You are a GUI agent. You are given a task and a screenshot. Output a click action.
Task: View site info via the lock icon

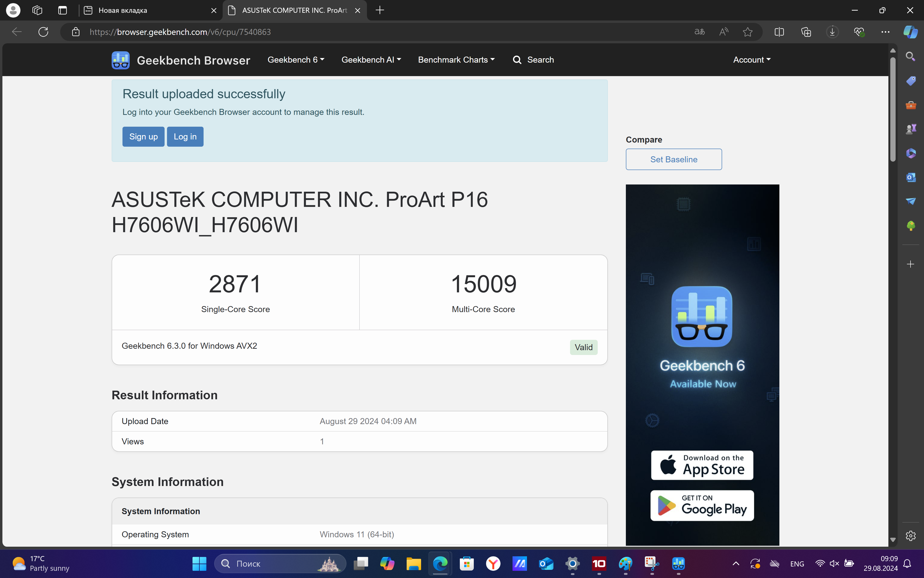[76, 32]
